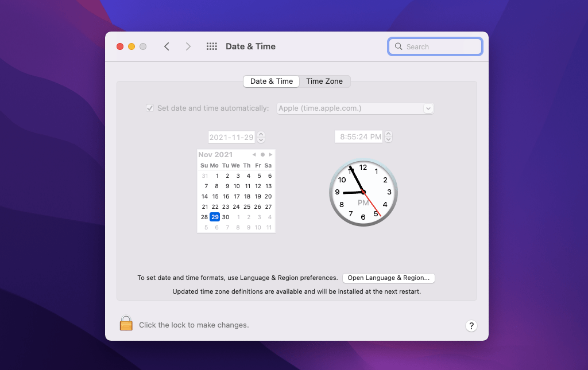Viewport: 588px width, 370px height.
Task: Click the magnifying glass in the search field
Action: (x=399, y=46)
